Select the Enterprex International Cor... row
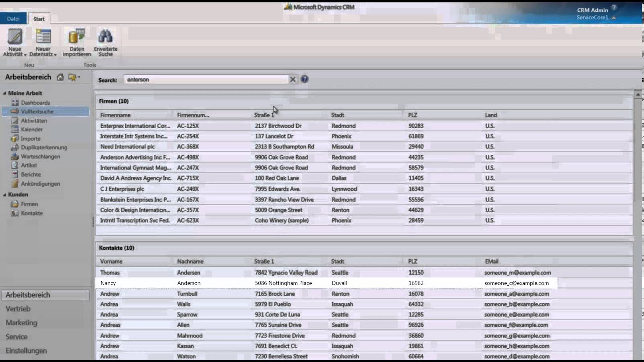The width and height of the screenshot is (644, 362). click(x=364, y=126)
